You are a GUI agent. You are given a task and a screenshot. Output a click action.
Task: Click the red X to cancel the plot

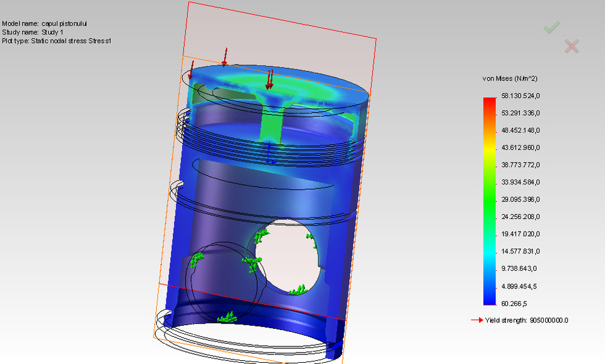coord(570,45)
